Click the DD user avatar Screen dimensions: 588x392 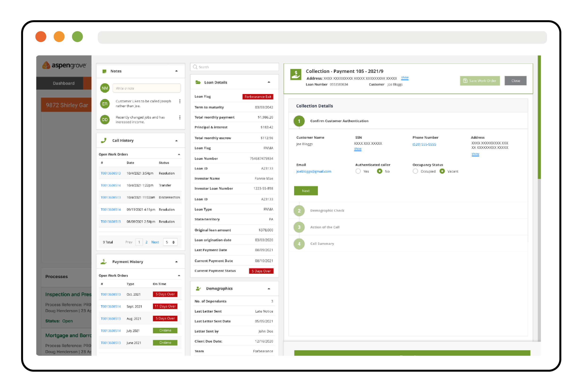tap(105, 120)
